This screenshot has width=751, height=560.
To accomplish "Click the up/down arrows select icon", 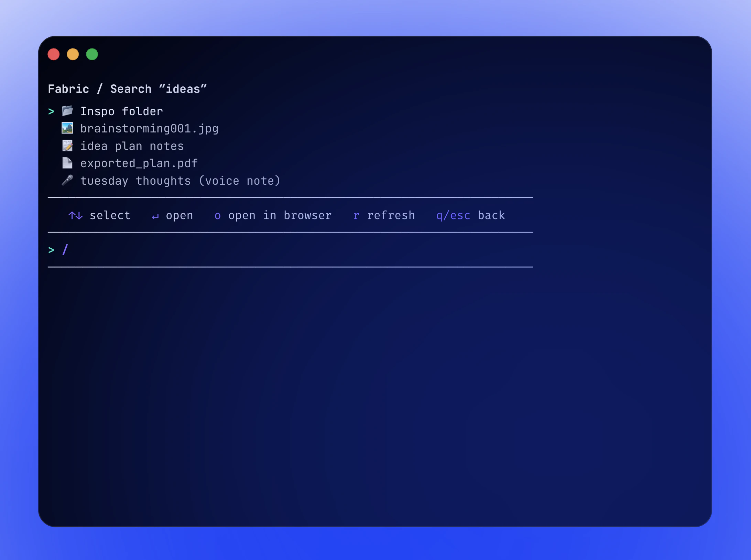I will click(76, 216).
